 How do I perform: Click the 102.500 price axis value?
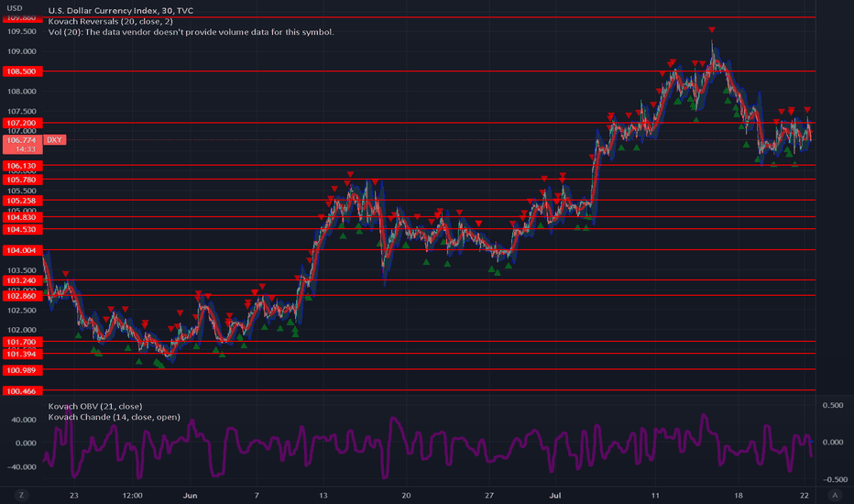point(22,310)
